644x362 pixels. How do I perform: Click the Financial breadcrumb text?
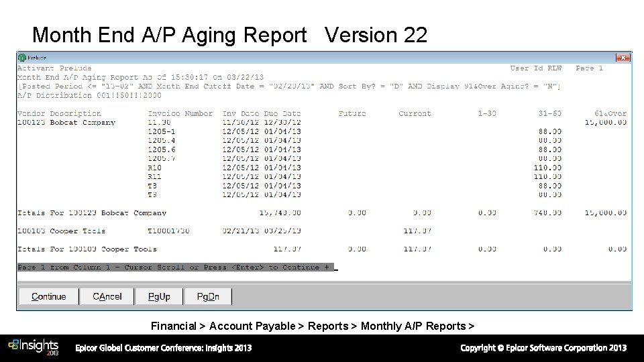coord(173,326)
